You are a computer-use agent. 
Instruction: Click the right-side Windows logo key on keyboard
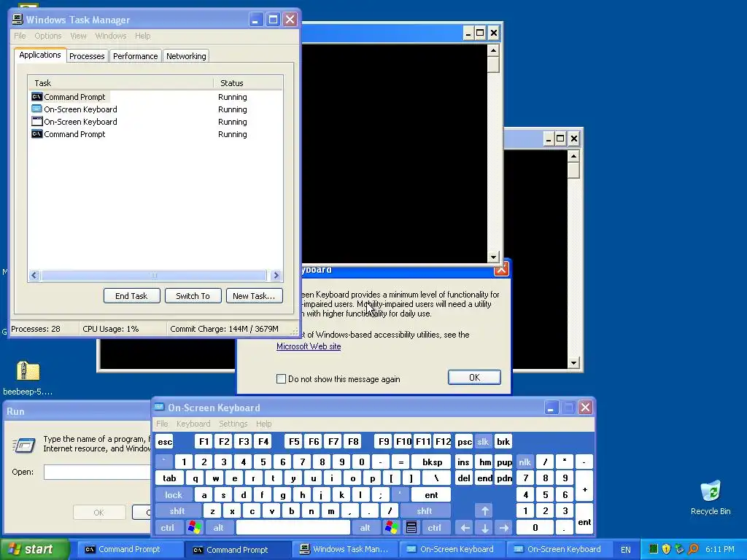(392, 528)
